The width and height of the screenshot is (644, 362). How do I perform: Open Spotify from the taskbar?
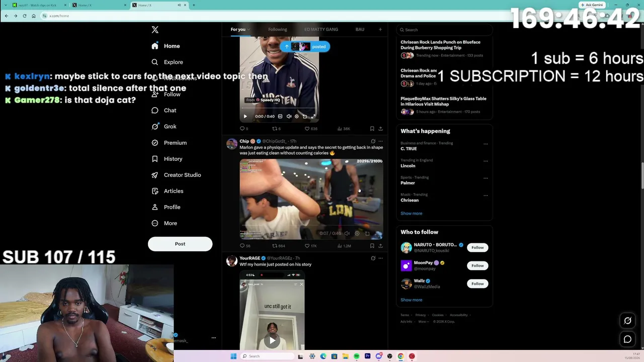tap(356, 356)
